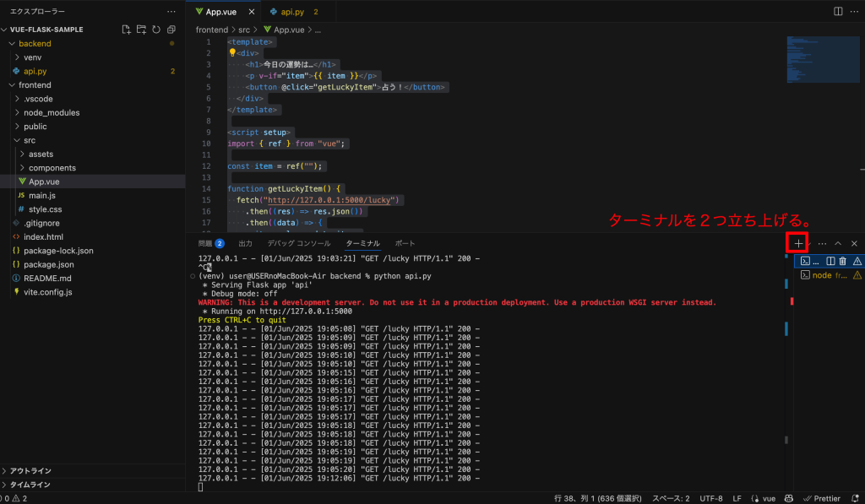The height and width of the screenshot is (504, 865).
Task: Toggle Prettier in the status bar
Action: pyautogui.click(x=821, y=498)
